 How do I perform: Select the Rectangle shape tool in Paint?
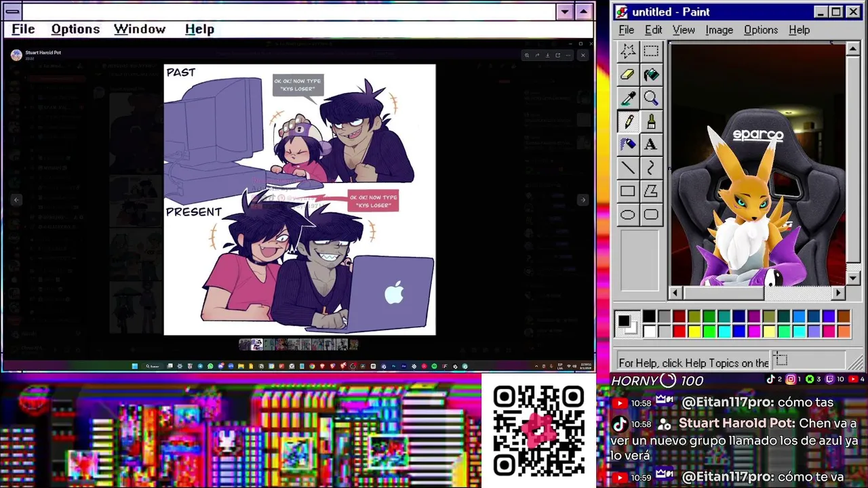(x=628, y=191)
